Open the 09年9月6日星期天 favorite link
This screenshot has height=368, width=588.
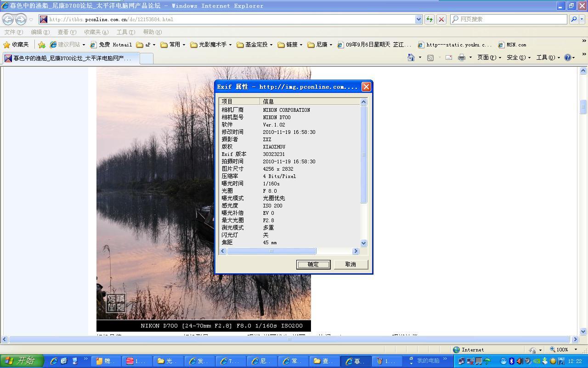coord(374,45)
